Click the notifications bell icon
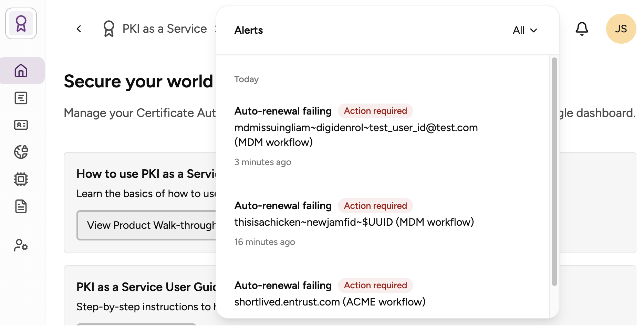 [582, 29]
